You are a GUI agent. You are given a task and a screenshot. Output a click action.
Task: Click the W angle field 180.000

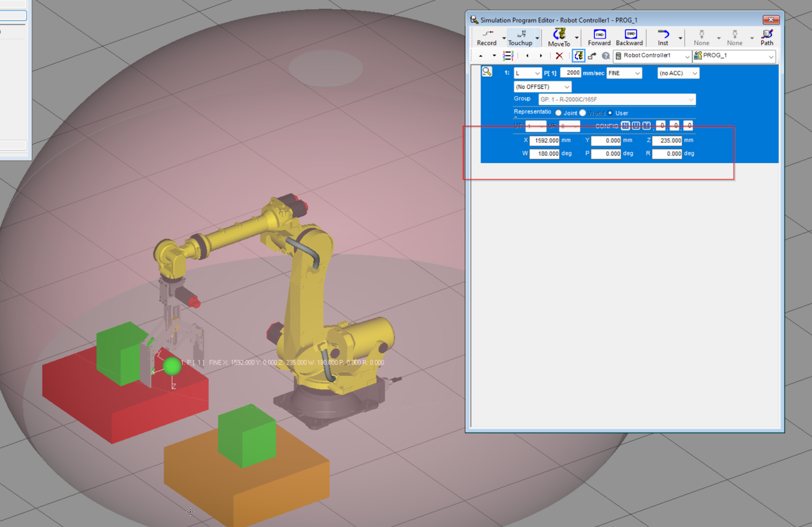pyautogui.click(x=545, y=154)
